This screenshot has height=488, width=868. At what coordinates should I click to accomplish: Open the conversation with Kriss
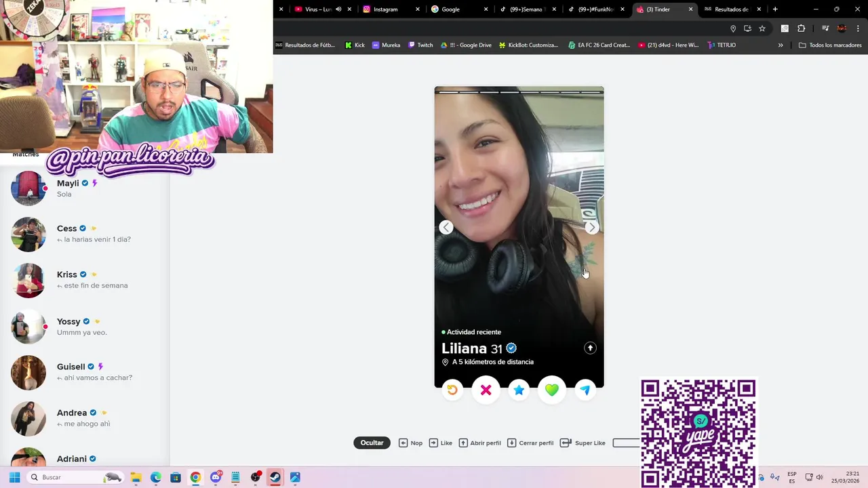85,280
